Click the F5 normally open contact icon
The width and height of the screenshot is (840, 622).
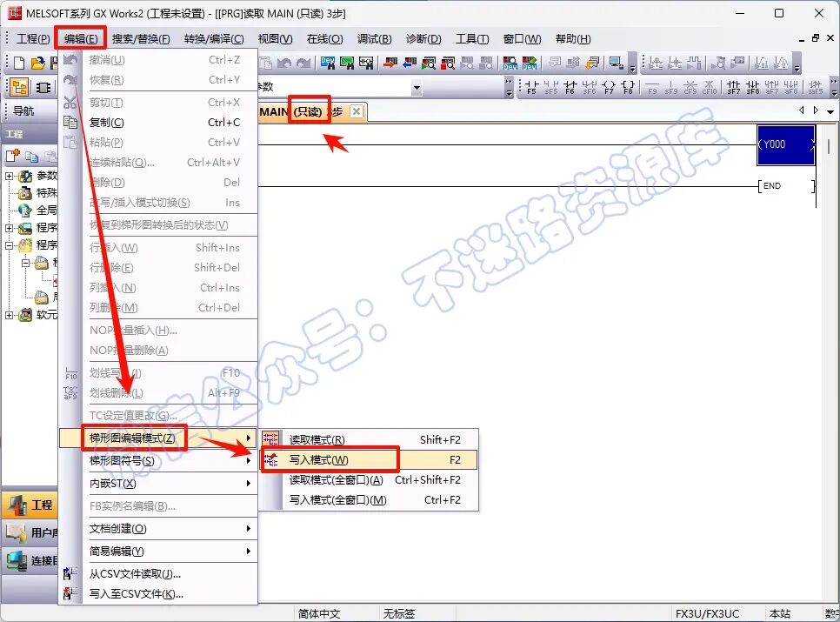click(531, 87)
